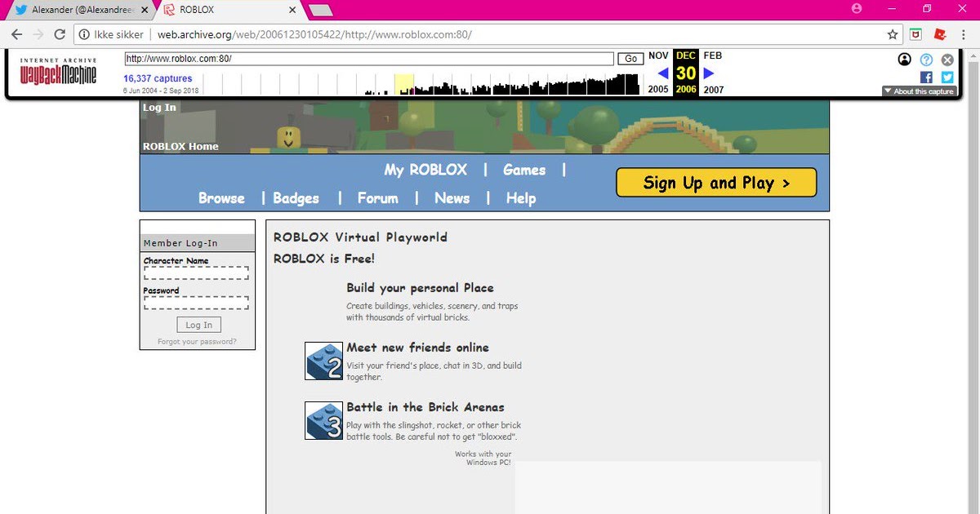Share capture on Facebook
The image size is (980, 514).
tap(926, 77)
